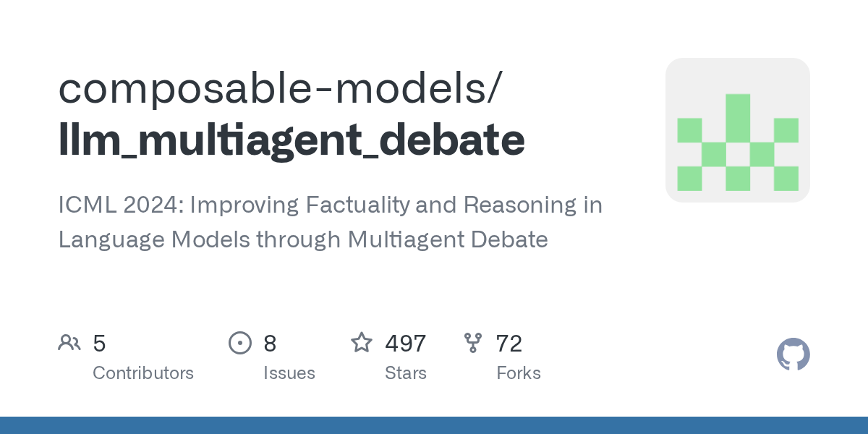Click the star icon

coord(362,343)
